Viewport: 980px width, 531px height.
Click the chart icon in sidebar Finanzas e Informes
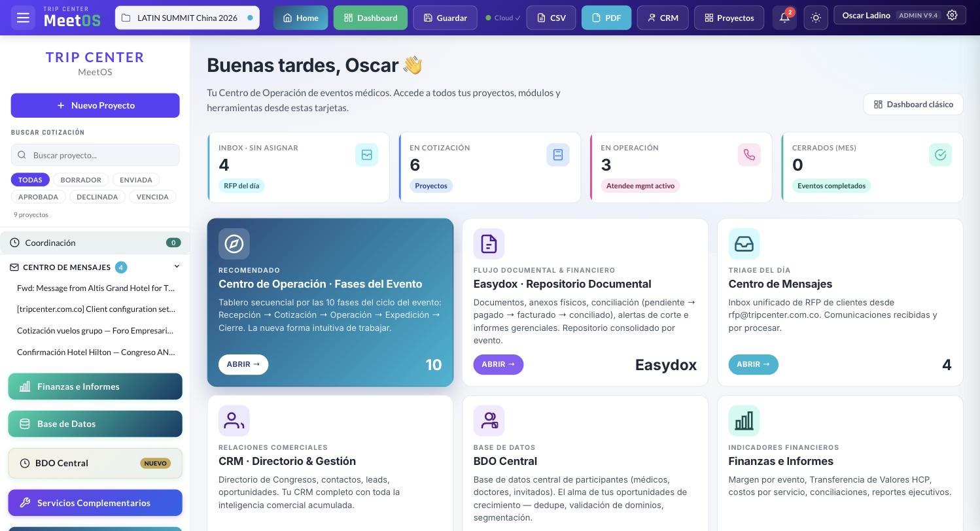coord(25,386)
